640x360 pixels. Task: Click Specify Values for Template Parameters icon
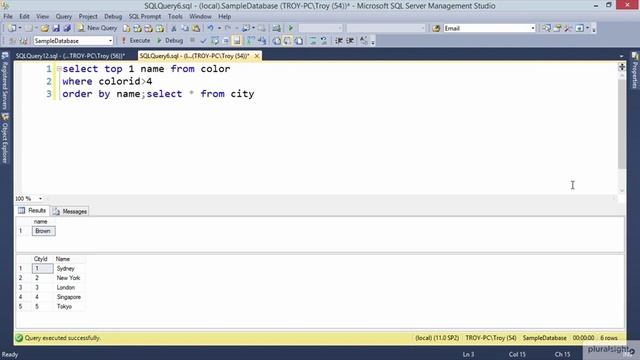tap(363, 41)
